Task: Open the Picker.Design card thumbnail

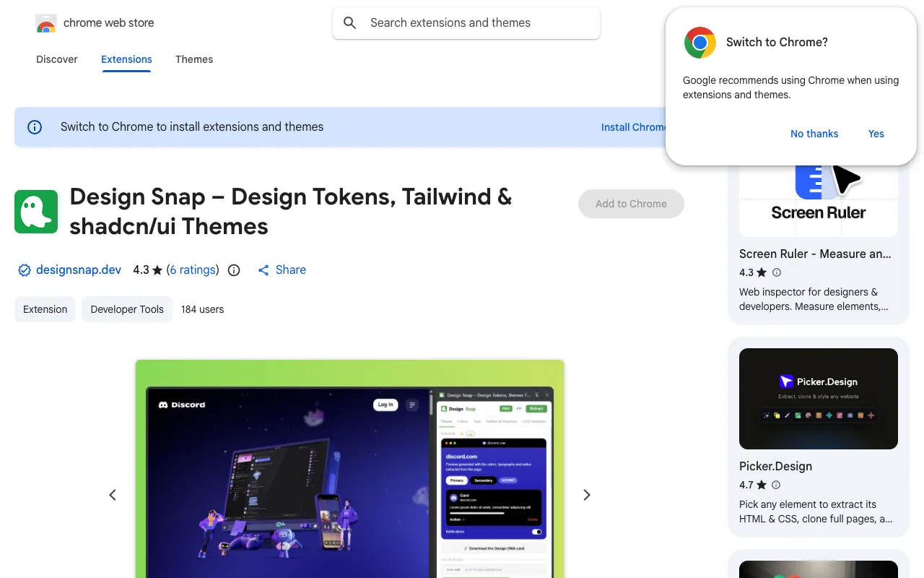Action: tap(819, 399)
